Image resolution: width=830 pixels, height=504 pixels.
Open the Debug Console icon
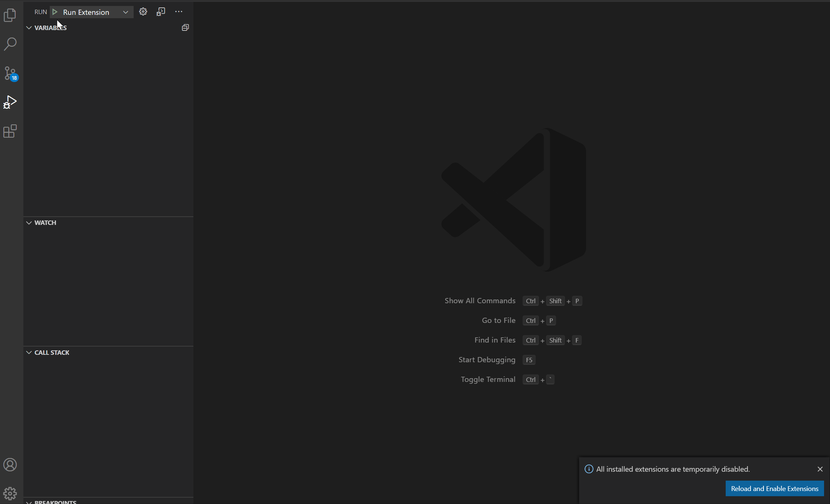coord(161,12)
